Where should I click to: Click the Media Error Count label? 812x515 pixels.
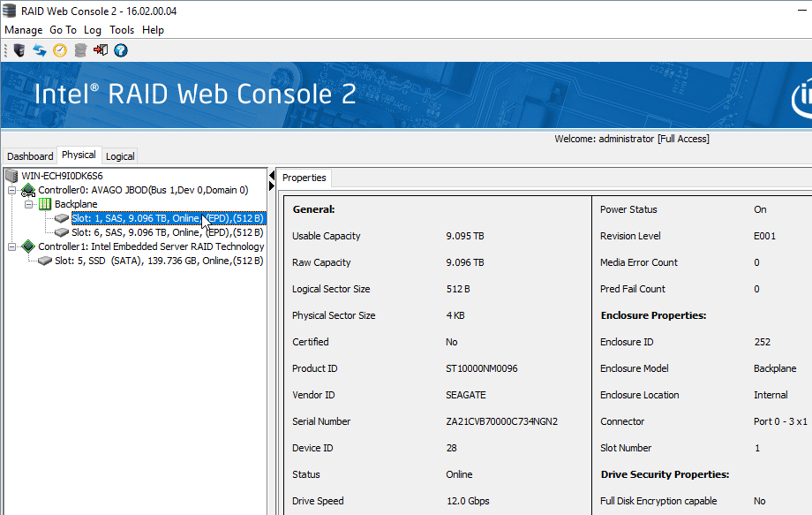[638, 262]
